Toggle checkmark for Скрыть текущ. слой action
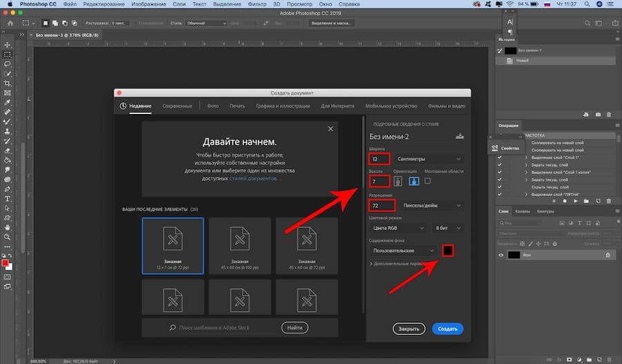 tap(501, 186)
